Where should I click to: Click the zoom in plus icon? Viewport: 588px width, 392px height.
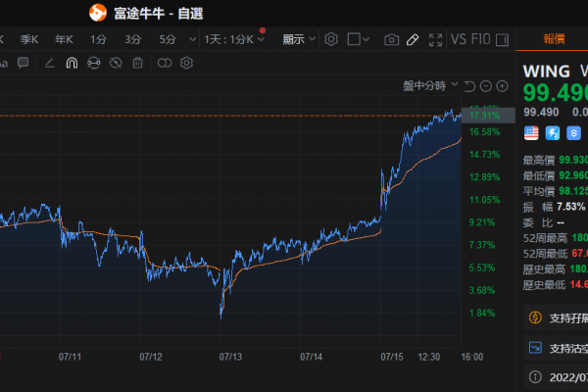501,86
